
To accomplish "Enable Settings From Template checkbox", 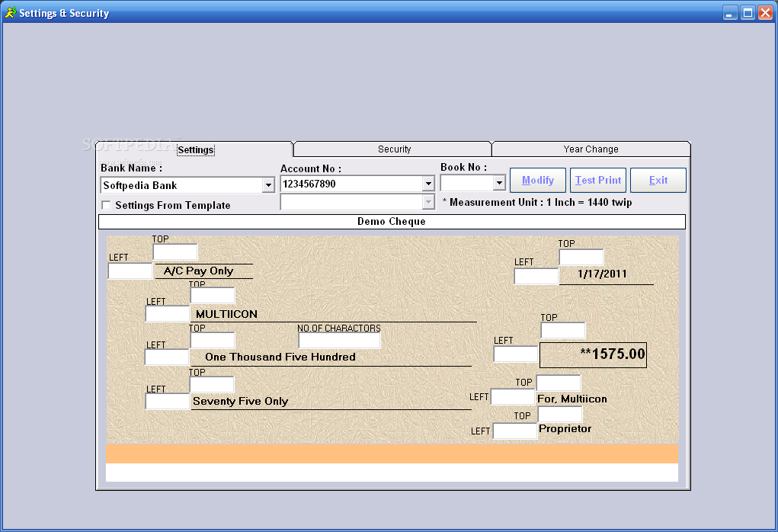I will pyautogui.click(x=106, y=205).
